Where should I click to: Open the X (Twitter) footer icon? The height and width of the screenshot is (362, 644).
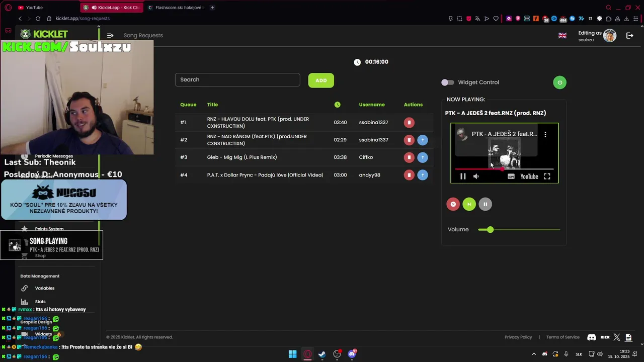tap(617, 337)
